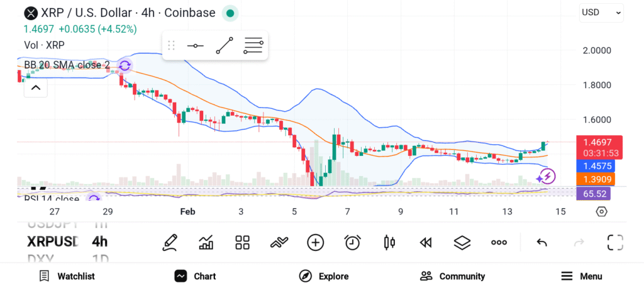Toggle the purple sync icon beside BB indicator
The width and height of the screenshot is (644, 290).
pos(125,65)
